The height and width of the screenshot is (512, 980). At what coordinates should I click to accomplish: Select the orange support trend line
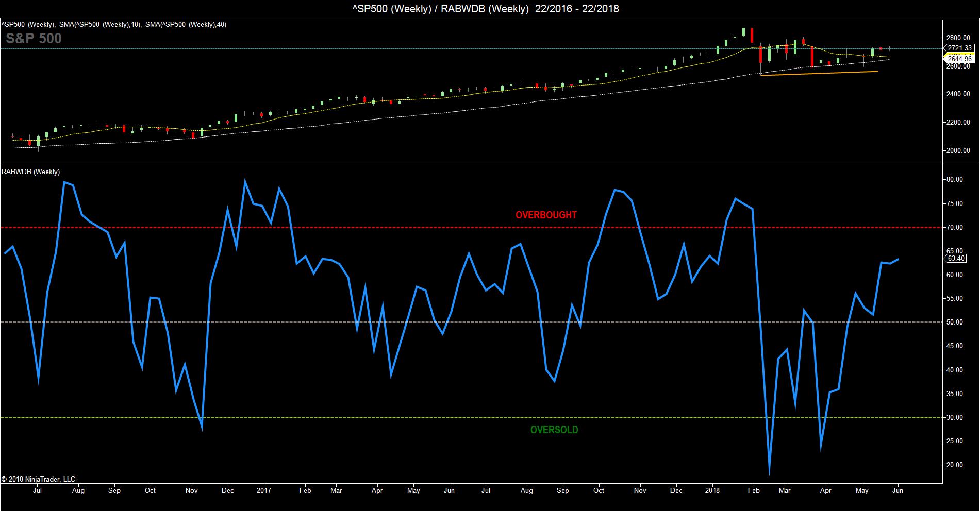pyautogui.click(x=819, y=74)
